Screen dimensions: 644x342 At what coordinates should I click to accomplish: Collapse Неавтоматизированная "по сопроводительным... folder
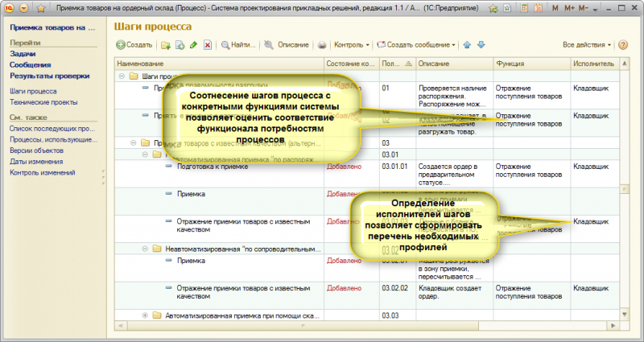(145, 249)
